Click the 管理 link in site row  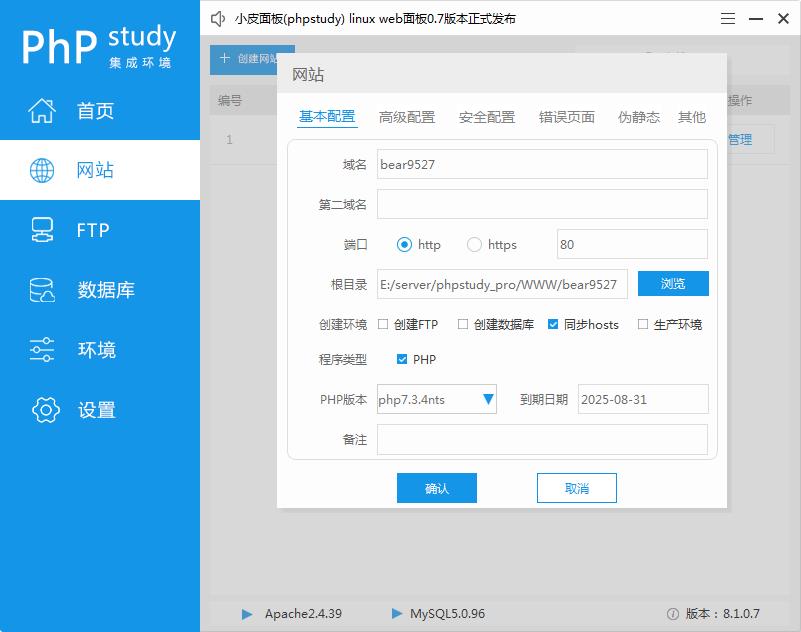click(x=740, y=139)
